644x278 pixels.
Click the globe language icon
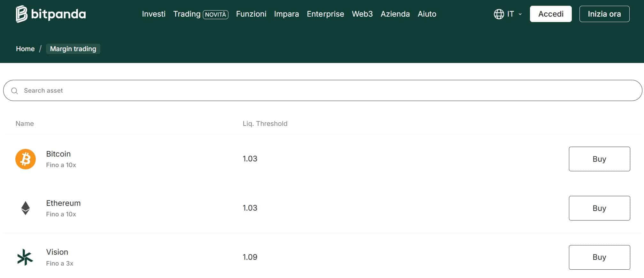tap(499, 14)
